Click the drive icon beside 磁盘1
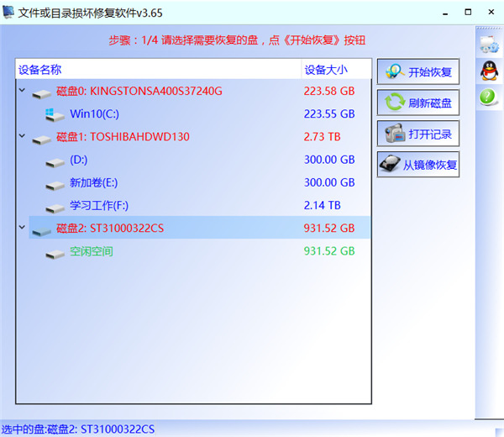The image size is (504, 437). [42, 140]
